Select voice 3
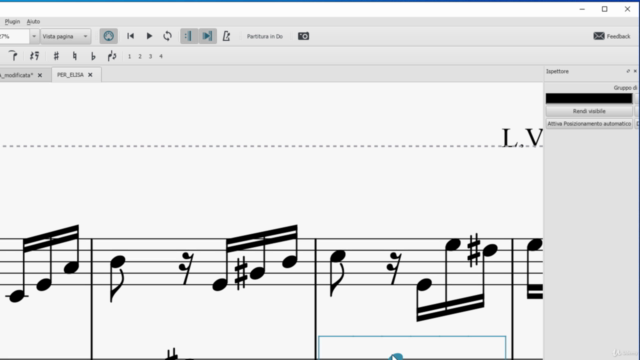The height and width of the screenshot is (360, 640). point(150,56)
